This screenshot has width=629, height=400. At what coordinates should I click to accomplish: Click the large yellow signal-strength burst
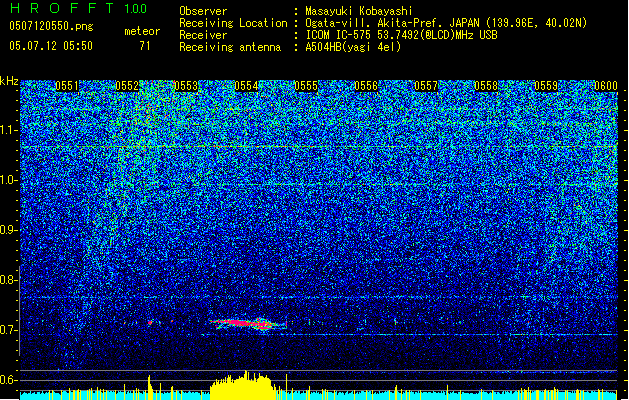click(243, 386)
